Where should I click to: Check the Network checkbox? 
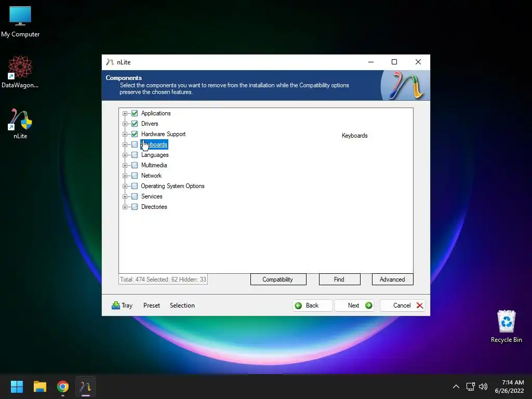[x=135, y=176]
